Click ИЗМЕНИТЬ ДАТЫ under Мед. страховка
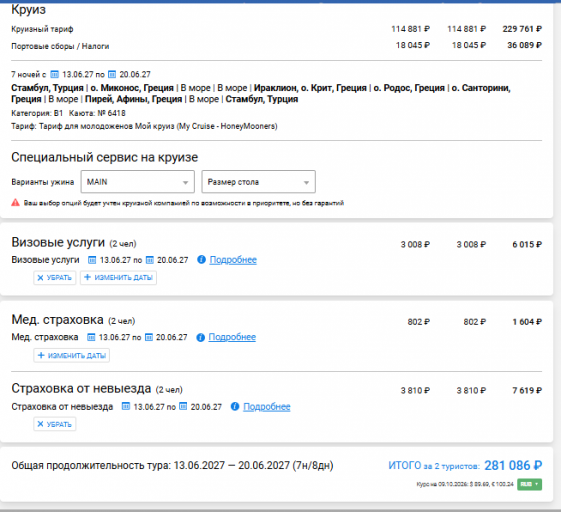This screenshot has height=512, width=561. (72, 356)
